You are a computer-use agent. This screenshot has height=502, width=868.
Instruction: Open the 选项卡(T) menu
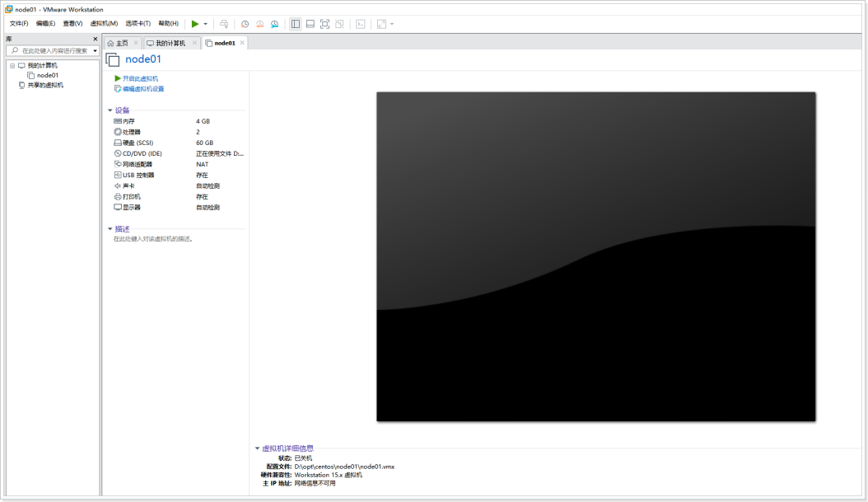[138, 24]
